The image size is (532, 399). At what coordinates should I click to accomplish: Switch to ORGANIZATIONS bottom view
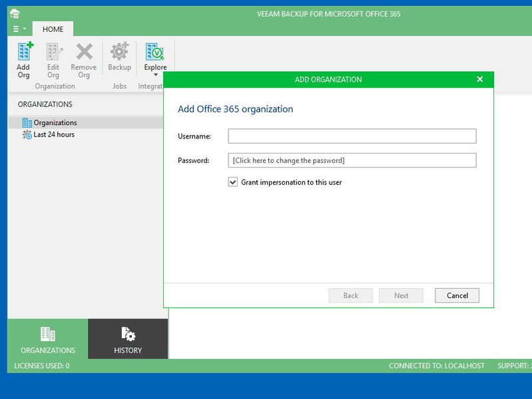click(x=47, y=338)
